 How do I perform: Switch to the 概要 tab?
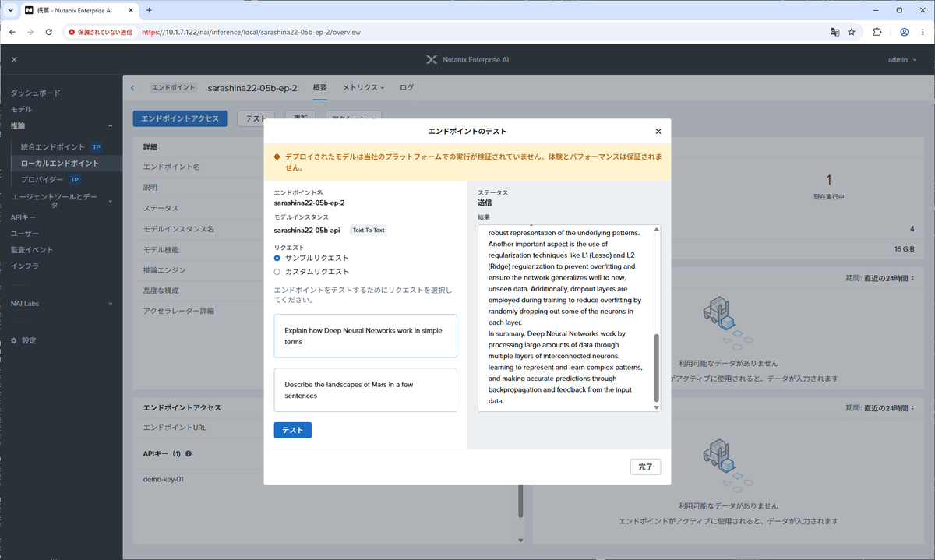tap(320, 88)
